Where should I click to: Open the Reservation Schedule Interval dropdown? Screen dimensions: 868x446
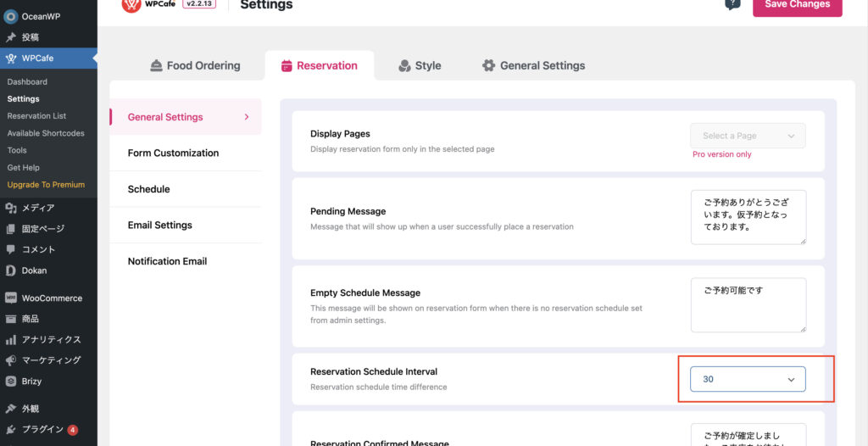click(x=748, y=379)
